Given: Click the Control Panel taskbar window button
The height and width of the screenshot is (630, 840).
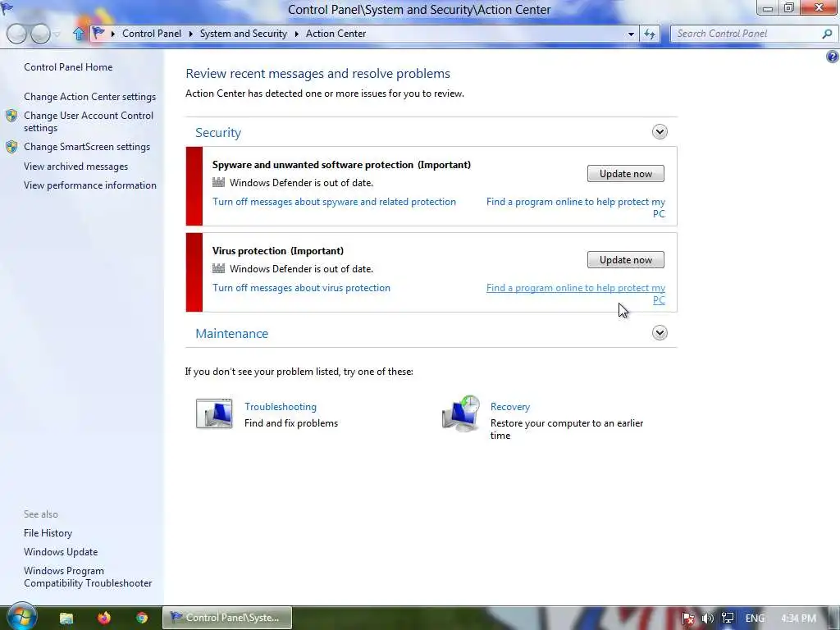Looking at the screenshot, I should 227,618.
